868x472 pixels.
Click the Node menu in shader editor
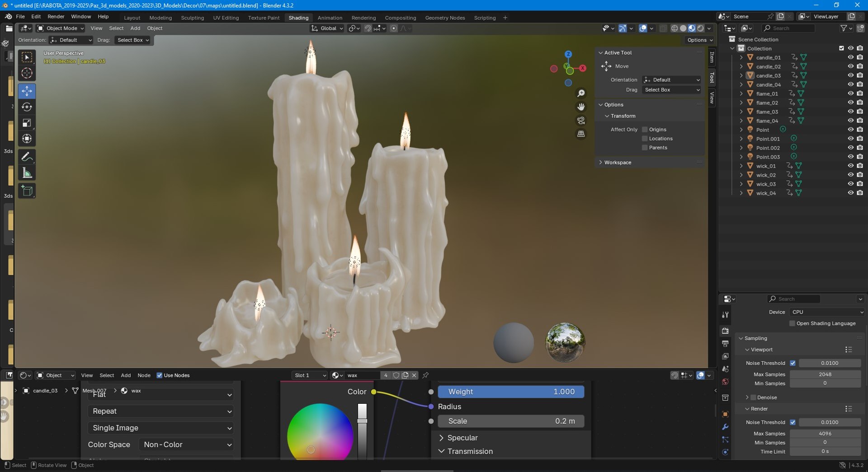pos(144,375)
